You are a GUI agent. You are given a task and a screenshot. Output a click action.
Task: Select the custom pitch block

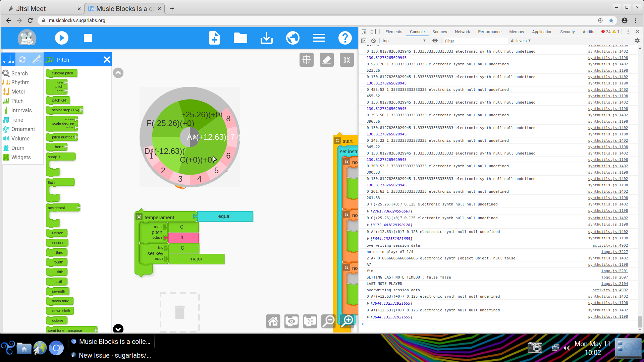point(62,73)
